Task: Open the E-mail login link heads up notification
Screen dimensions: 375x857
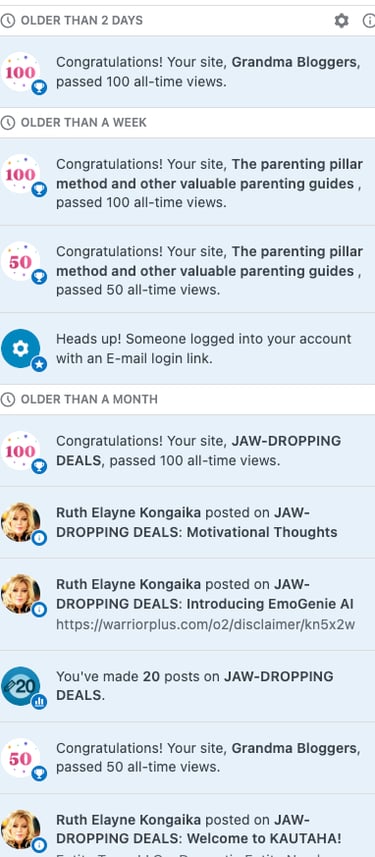Action: (188, 348)
